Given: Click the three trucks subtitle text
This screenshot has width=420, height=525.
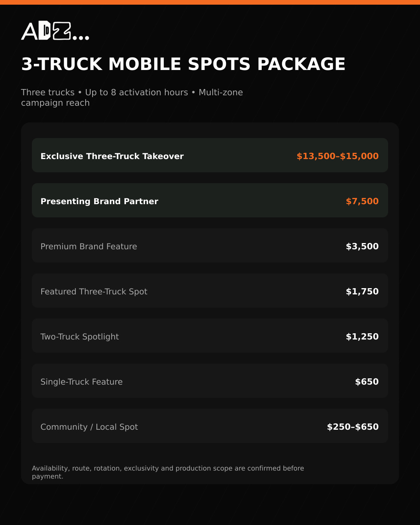Looking at the screenshot, I should [x=132, y=98].
